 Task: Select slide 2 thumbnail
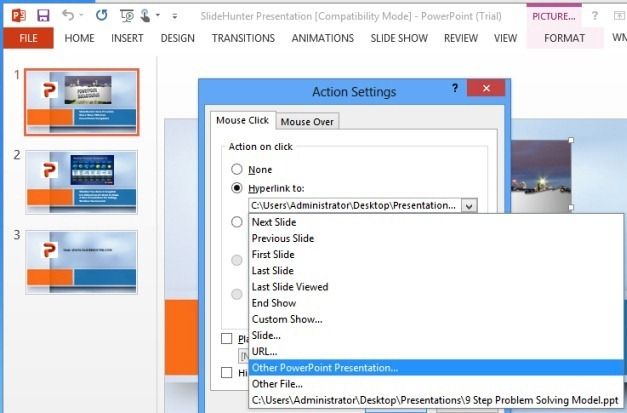pos(82,182)
